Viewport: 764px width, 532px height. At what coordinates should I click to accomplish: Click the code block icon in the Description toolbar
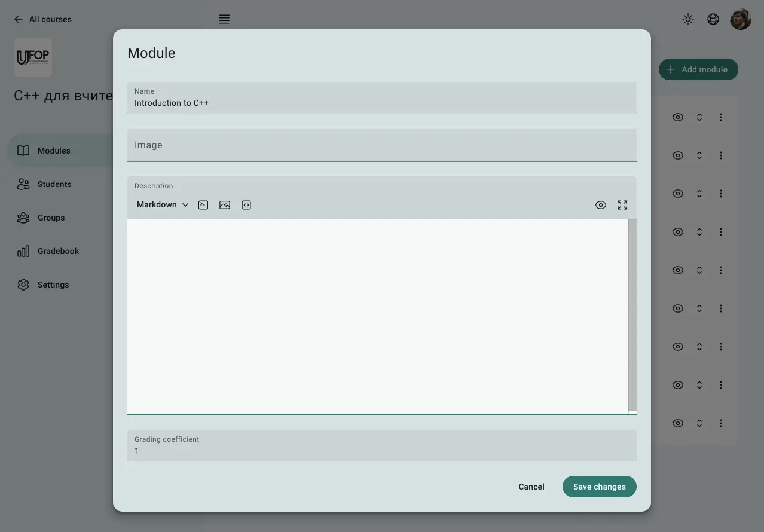click(x=246, y=205)
